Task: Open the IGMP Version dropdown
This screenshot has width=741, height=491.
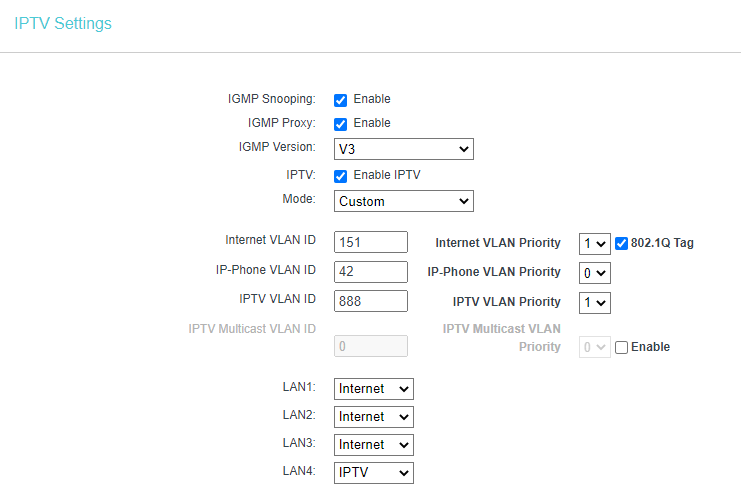Action: (x=404, y=149)
